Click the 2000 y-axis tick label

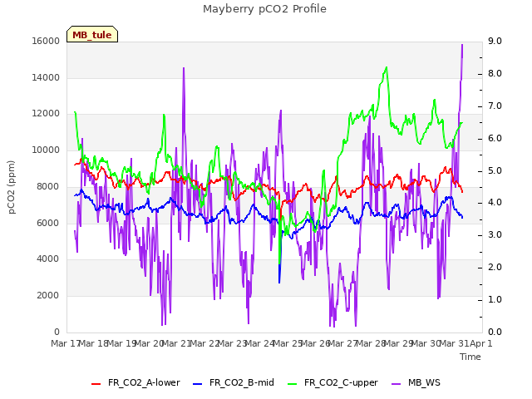(48, 295)
